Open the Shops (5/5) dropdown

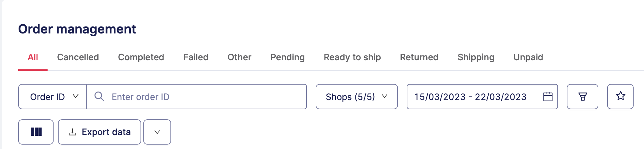point(356,97)
